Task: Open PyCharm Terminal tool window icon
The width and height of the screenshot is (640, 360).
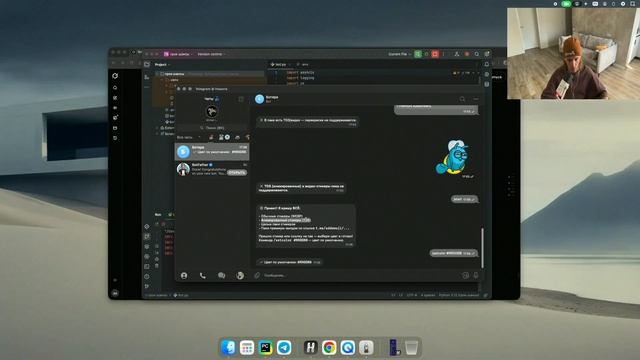Action: tap(147, 267)
